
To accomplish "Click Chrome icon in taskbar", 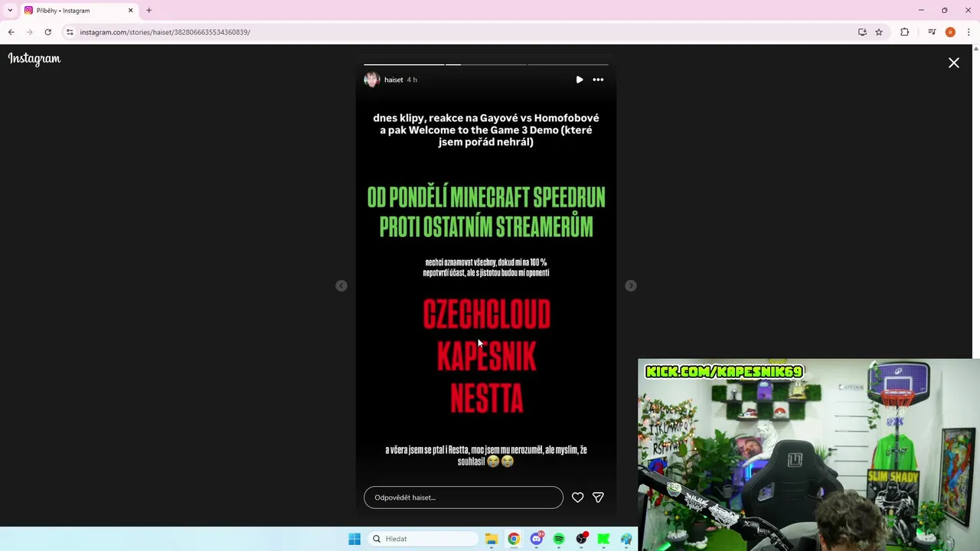I will (x=514, y=539).
